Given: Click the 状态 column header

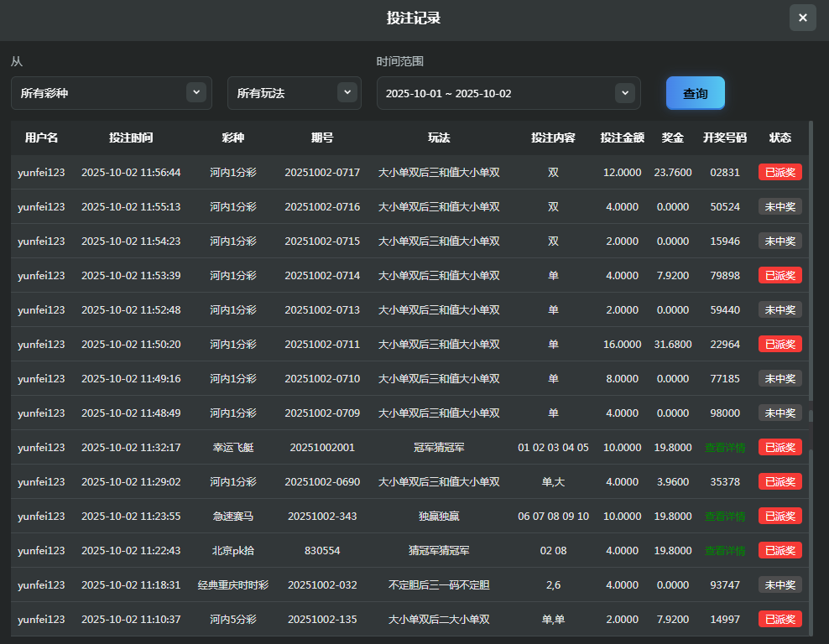Looking at the screenshot, I should tap(779, 138).
